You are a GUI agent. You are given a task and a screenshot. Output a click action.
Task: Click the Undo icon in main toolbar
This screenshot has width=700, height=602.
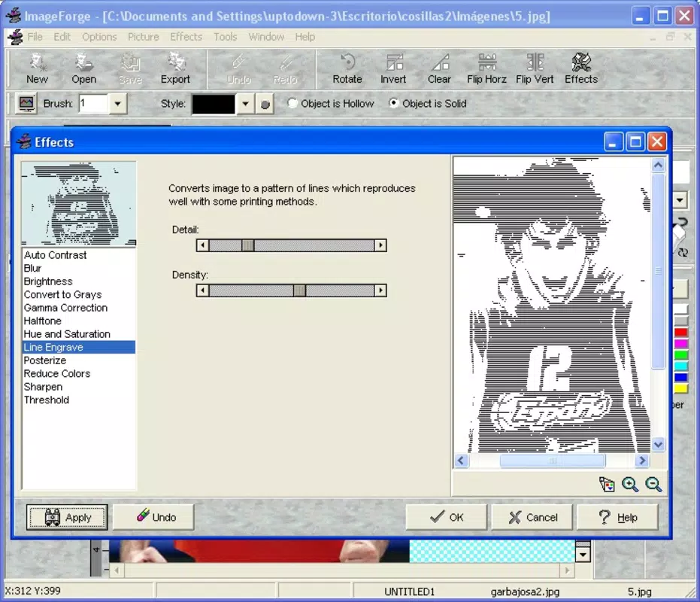pyautogui.click(x=239, y=68)
